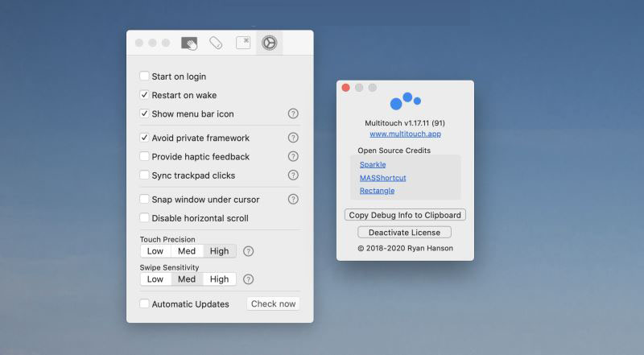Check Disable horizontal scroll

coord(144,218)
